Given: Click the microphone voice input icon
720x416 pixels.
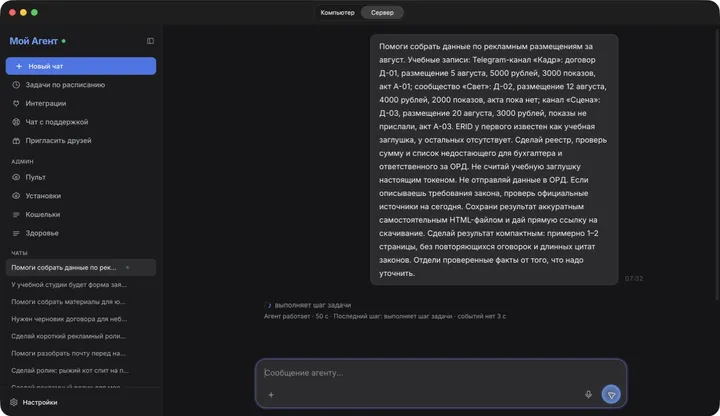Looking at the screenshot, I should (x=588, y=394).
